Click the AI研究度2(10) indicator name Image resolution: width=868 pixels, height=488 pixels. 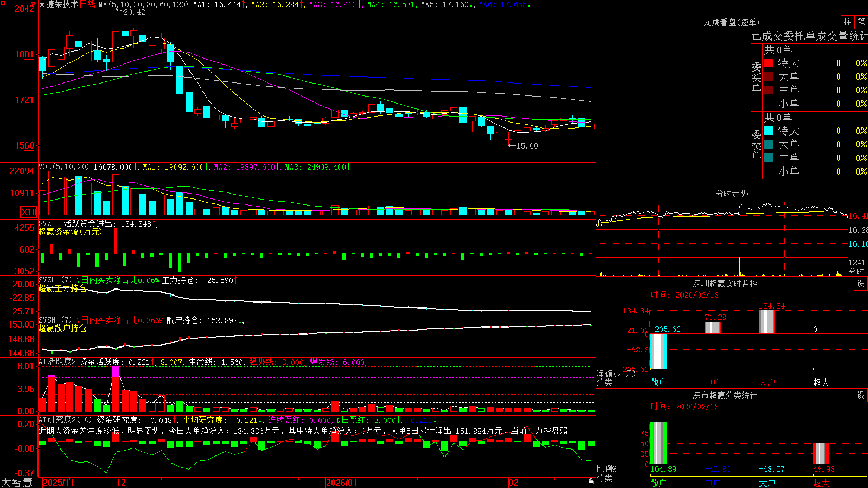coord(65,420)
